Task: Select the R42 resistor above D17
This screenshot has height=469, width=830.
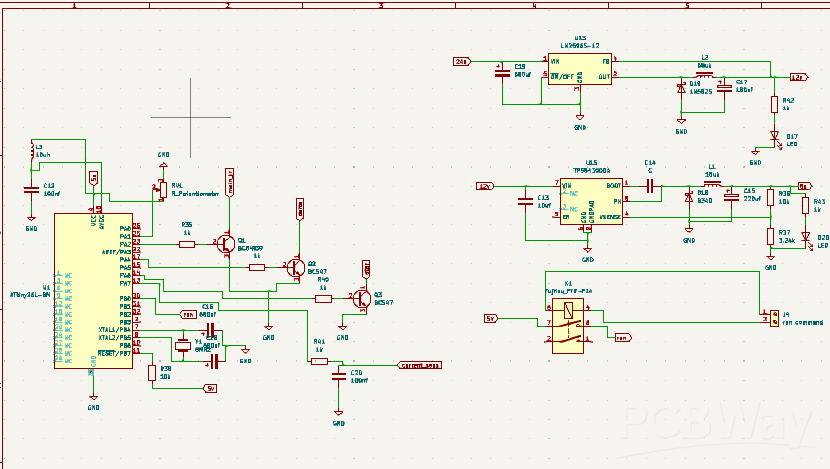Action: (x=773, y=102)
